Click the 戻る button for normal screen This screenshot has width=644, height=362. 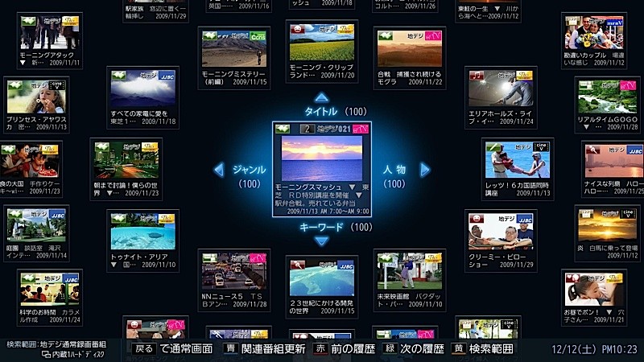tap(144, 349)
